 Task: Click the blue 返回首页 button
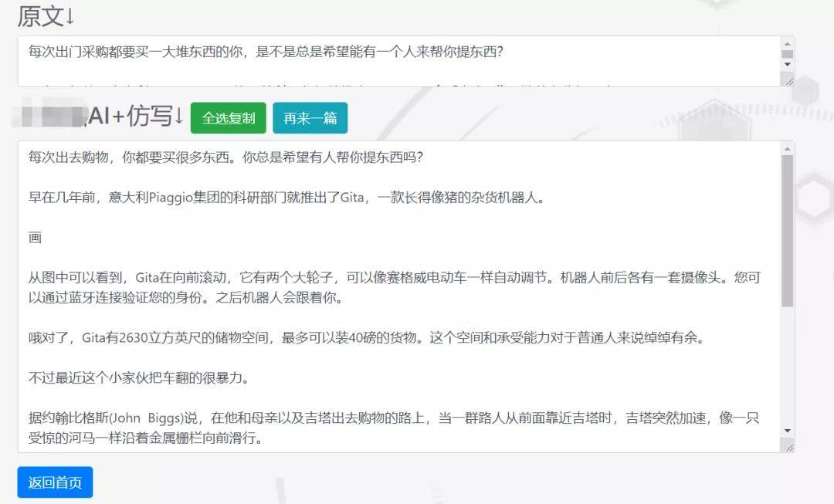point(56,482)
